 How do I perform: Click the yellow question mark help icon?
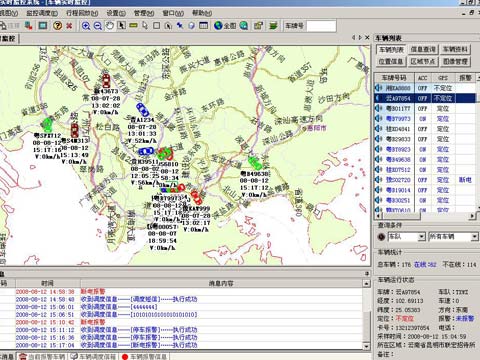pos(58,26)
